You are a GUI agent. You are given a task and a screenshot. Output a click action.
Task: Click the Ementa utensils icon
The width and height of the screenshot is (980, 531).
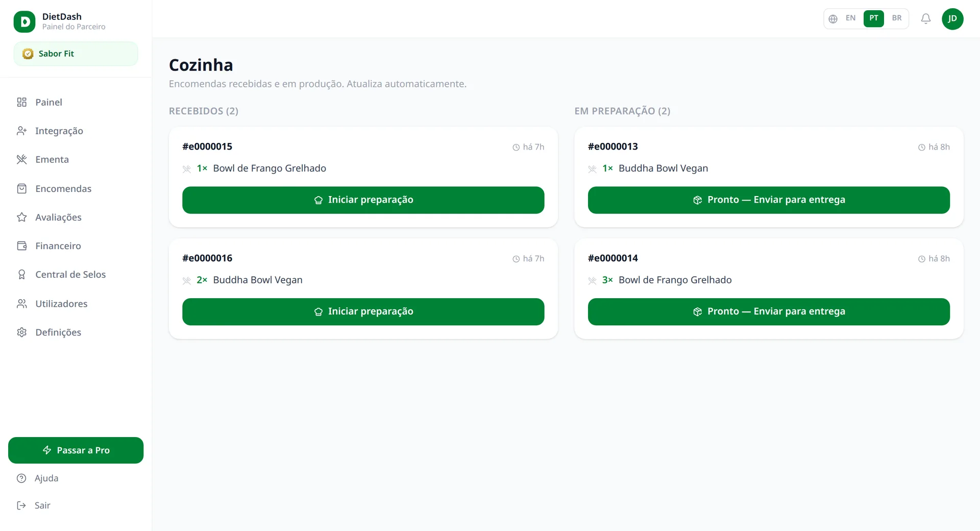click(x=21, y=160)
